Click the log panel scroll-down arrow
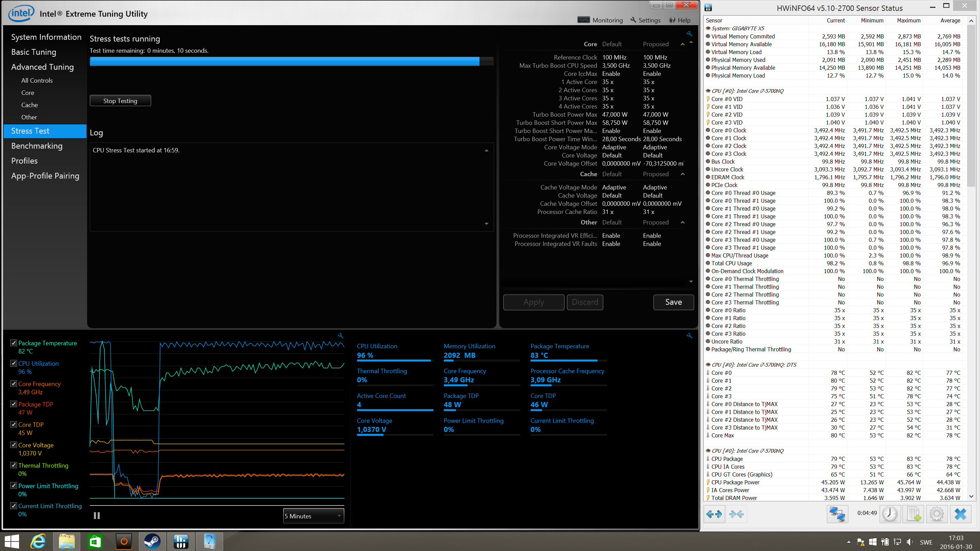Viewport: 980px width, 551px height. tap(487, 223)
